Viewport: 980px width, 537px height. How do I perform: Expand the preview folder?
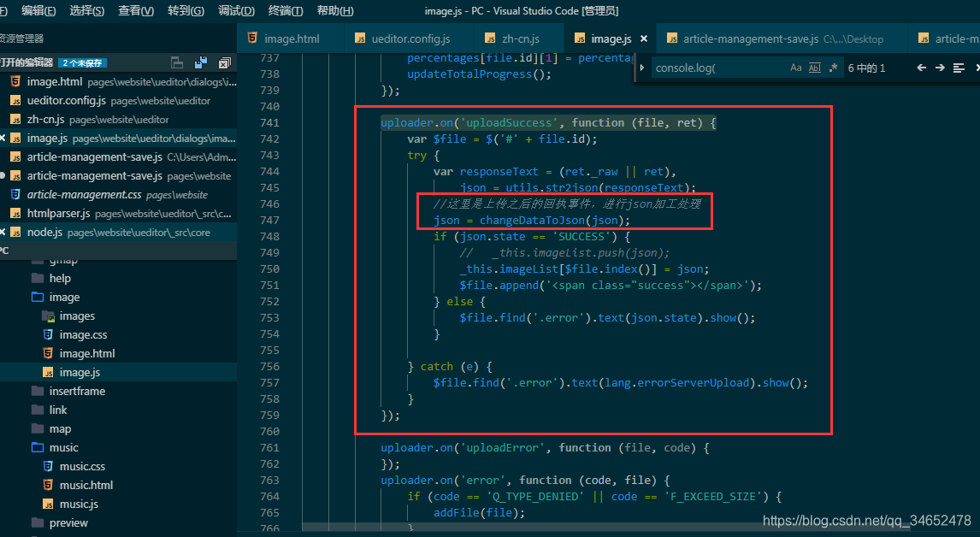pyautogui.click(x=118, y=522)
